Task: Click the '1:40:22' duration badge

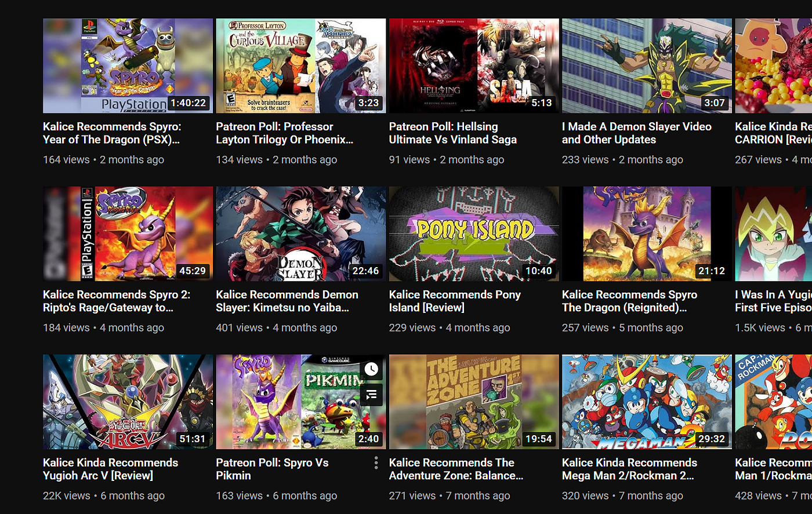Action: pos(188,103)
